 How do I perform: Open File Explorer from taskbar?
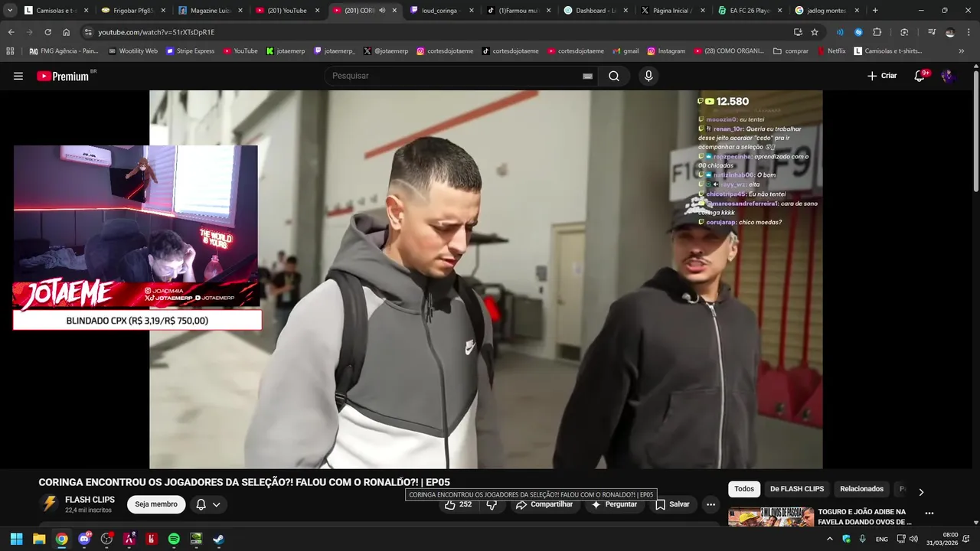pyautogui.click(x=39, y=539)
